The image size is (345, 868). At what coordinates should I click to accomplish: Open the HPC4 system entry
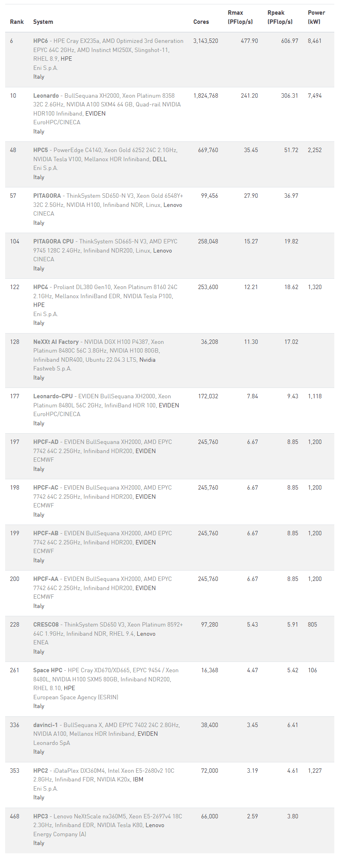pyautogui.click(x=40, y=287)
